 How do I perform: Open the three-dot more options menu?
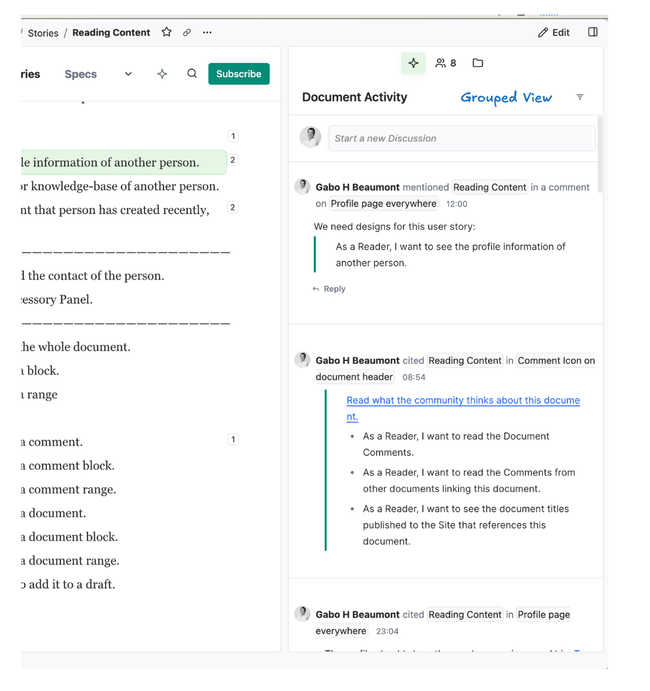(x=207, y=33)
